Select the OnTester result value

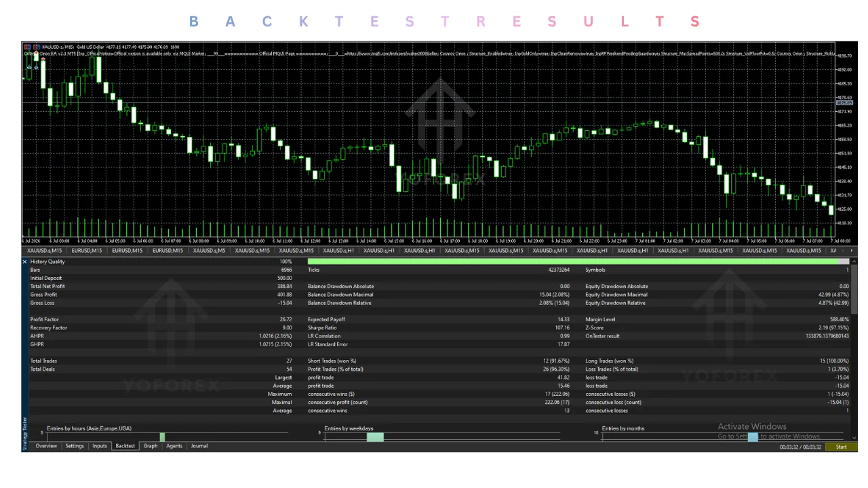[x=827, y=336]
